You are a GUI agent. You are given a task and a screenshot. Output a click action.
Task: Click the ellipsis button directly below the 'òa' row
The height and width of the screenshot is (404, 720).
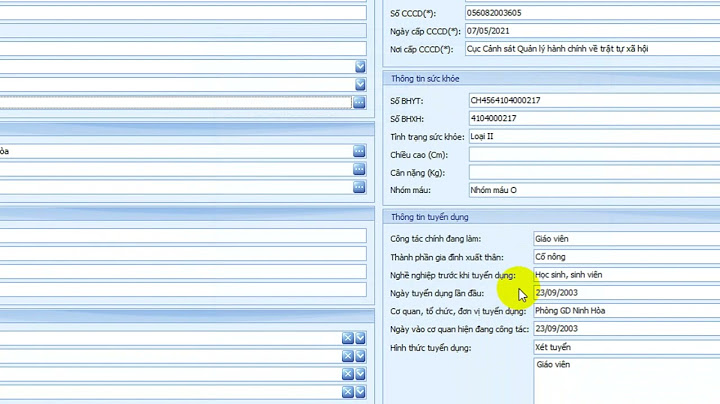pos(359,169)
